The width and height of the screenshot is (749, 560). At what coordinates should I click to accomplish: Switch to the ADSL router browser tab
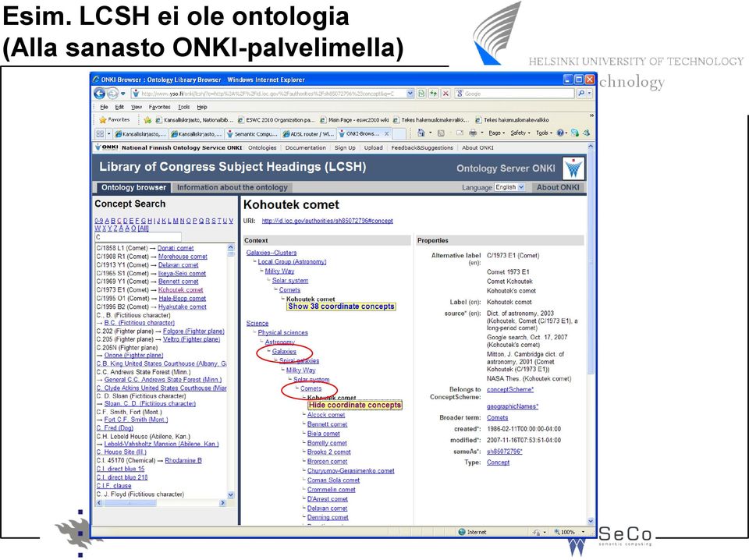coord(308,133)
